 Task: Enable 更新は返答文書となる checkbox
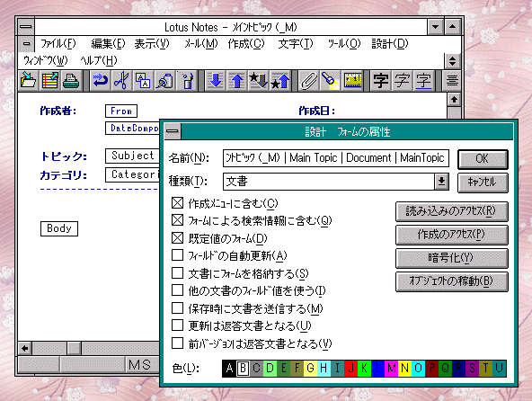click(177, 325)
